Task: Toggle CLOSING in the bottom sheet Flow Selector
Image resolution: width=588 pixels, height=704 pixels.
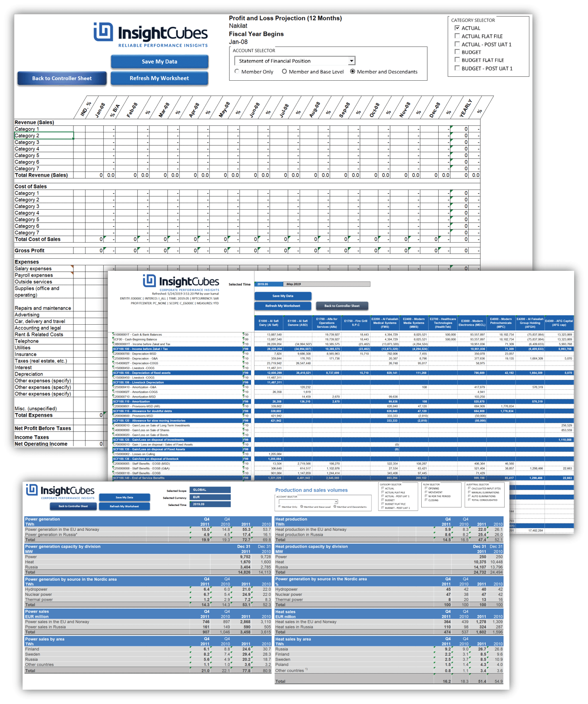Action: [x=426, y=500]
